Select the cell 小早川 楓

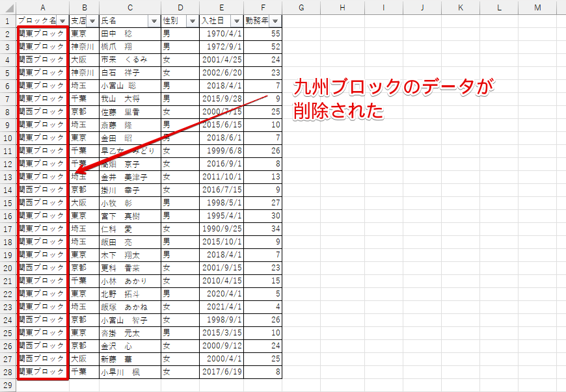pyautogui.click(x=130, y=372)
